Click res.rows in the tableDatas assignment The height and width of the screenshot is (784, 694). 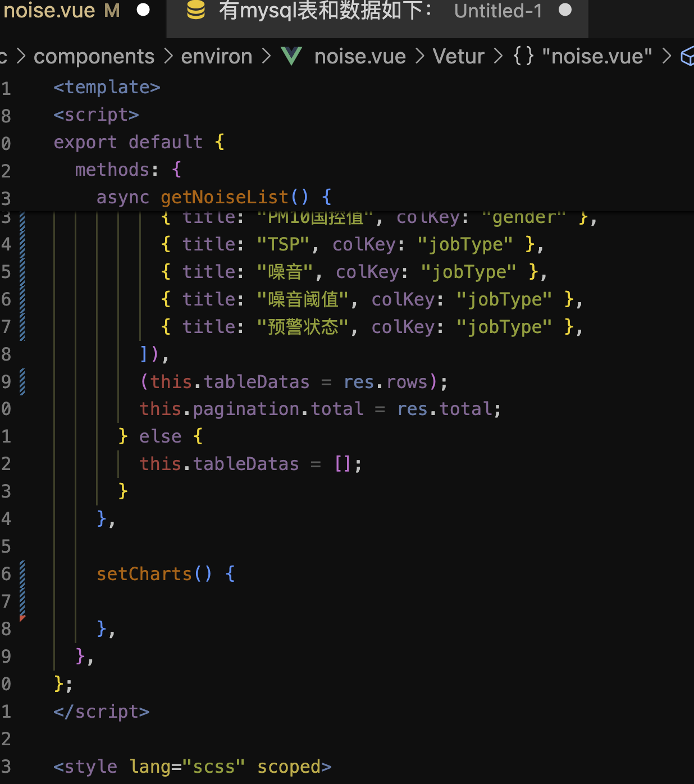[x=386, y=382]
